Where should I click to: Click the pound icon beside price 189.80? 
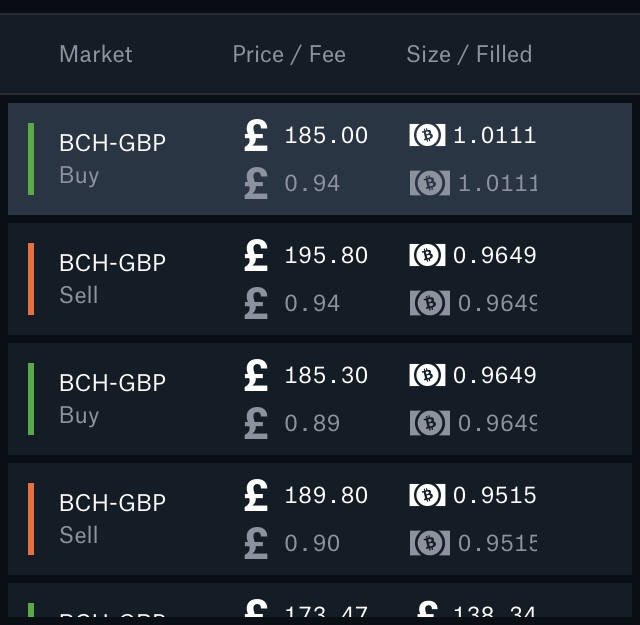pos(256,496)
